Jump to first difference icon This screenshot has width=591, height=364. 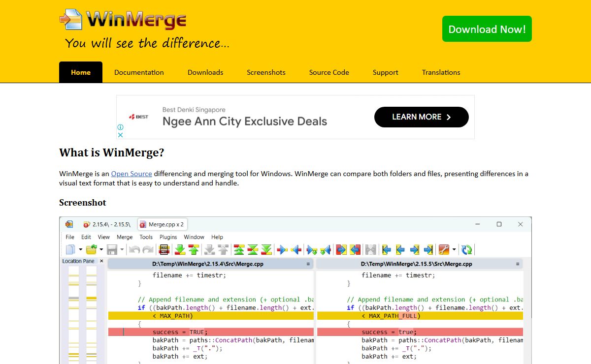[x=239, y=250]
